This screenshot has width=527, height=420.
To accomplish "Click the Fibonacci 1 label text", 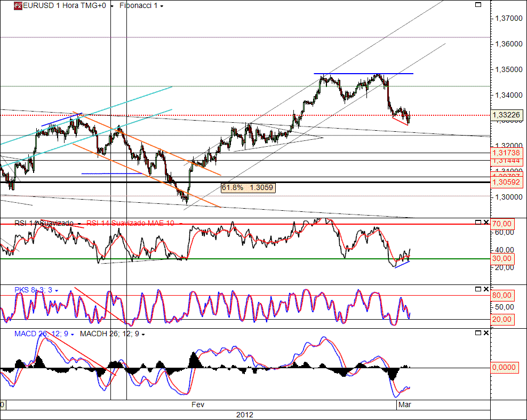I will [139, 6].
